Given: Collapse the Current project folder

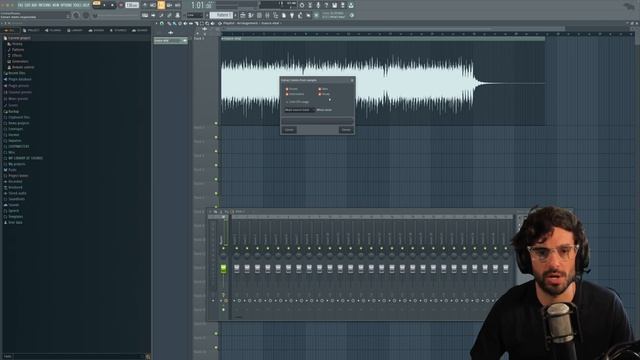Looking at the screenshot, I should [x=17, y=38].
